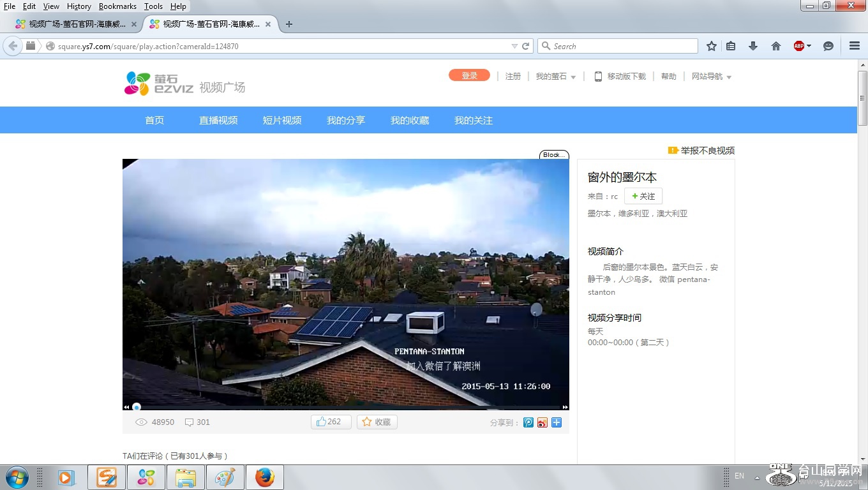This screenshot has width=868, height=490.
Task: Click the 注册 register link
Action: point(513,76)
